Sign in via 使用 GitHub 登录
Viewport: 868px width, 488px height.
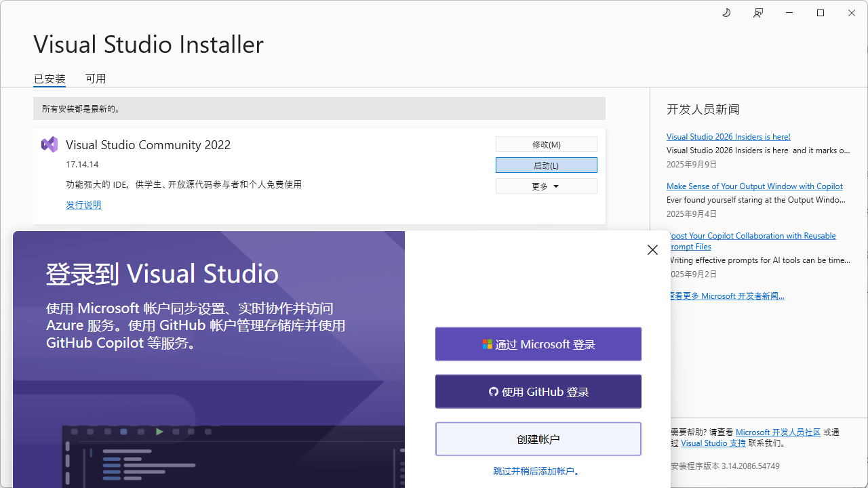click(x=538, y=392)
